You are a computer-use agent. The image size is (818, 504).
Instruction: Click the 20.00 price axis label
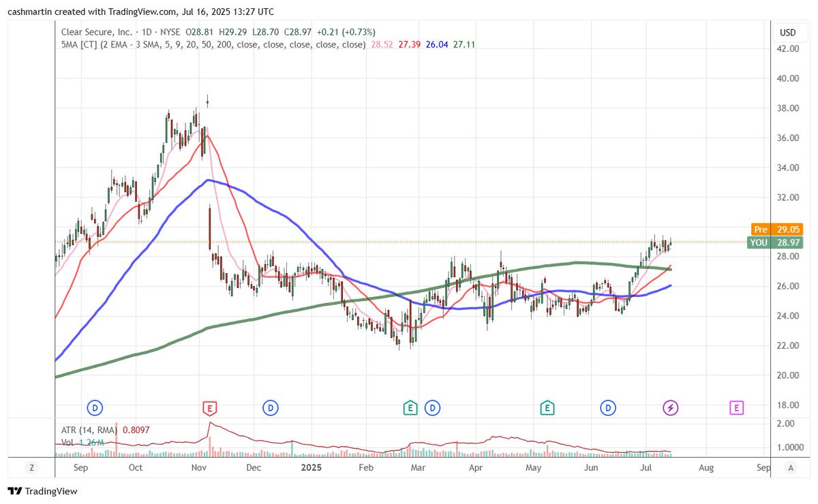pyautogui.click(x=789, y=375)
